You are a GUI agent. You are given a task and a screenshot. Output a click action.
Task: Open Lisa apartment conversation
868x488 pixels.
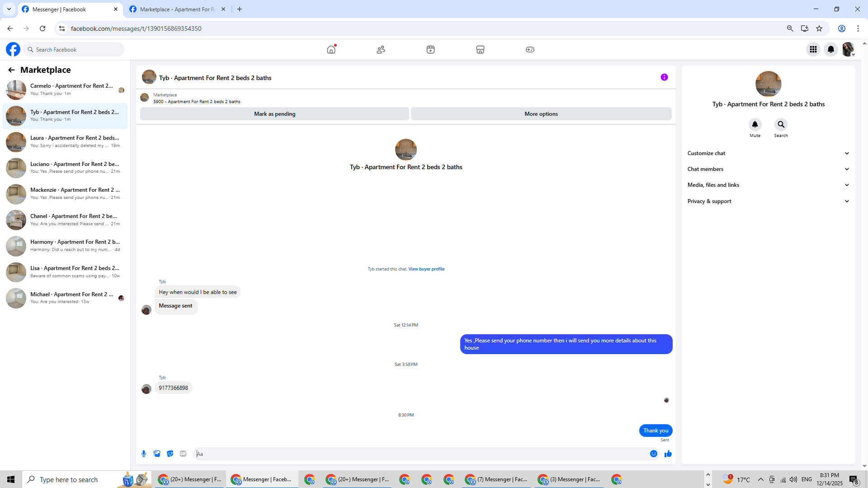click(65, 272)
